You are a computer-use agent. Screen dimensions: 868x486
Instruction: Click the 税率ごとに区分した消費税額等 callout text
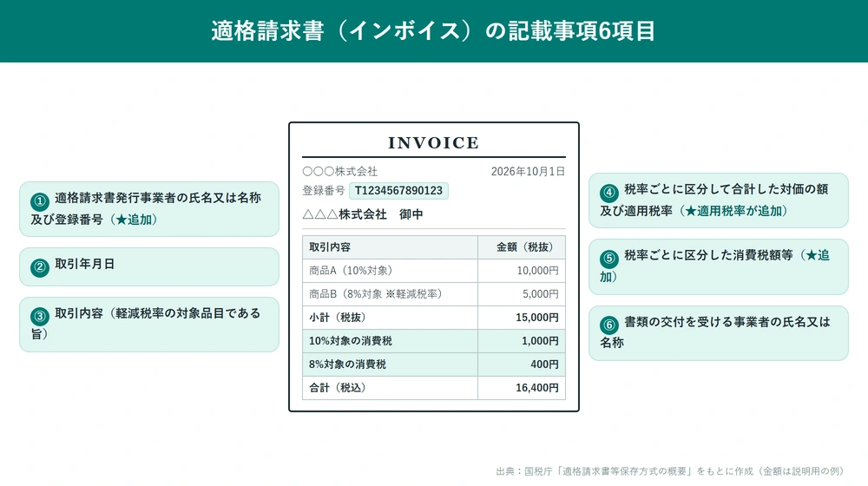708,255
